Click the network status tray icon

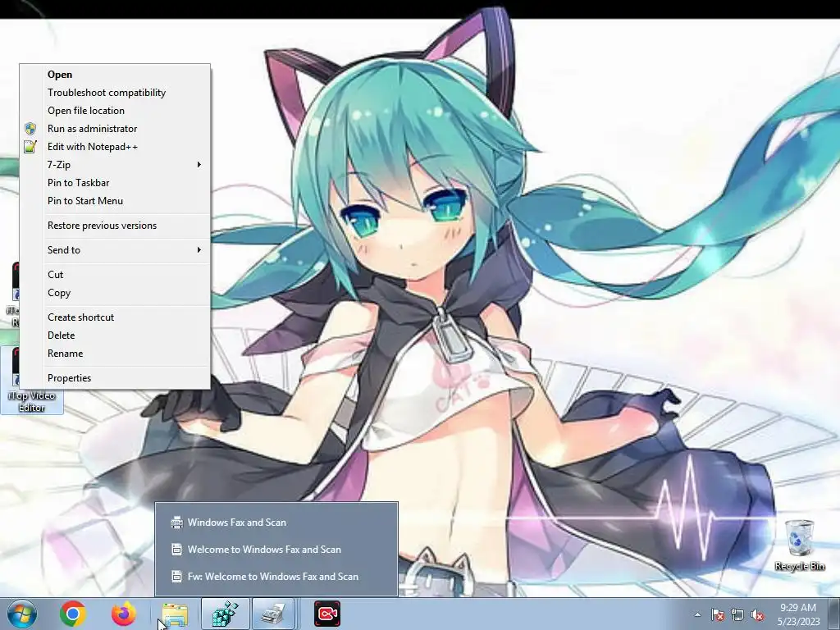737,614
